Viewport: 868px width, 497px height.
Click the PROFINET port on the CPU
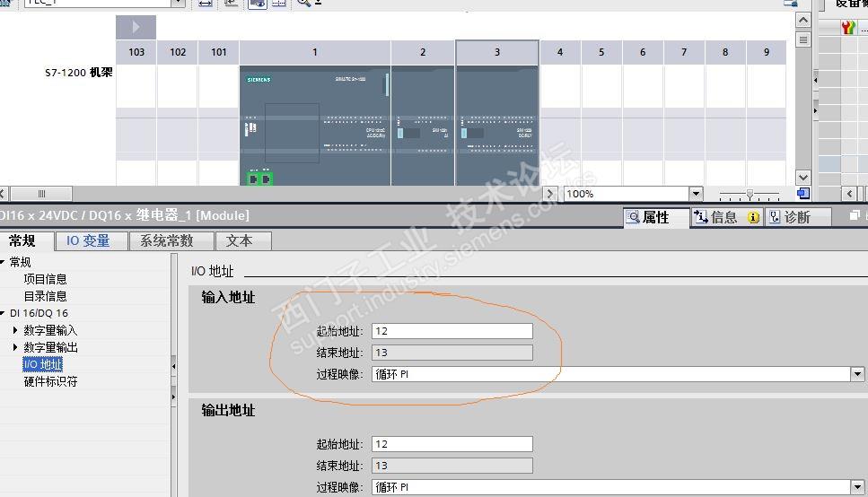pyautogui.click(x=259, y=179)
